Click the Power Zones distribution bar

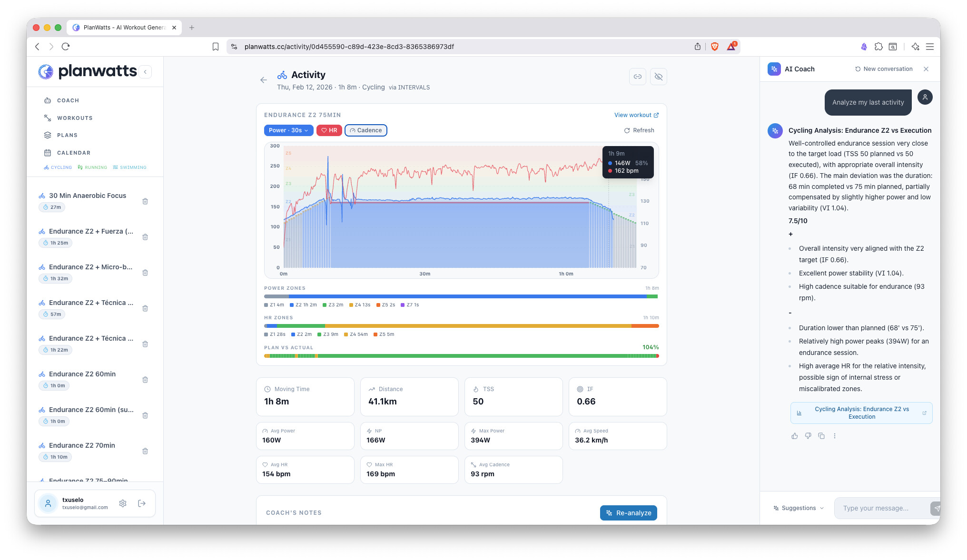click(x=461, y=296)
